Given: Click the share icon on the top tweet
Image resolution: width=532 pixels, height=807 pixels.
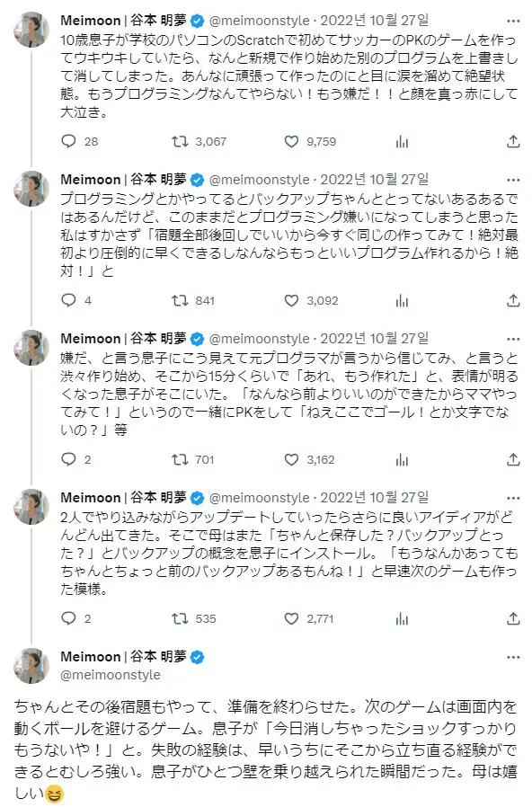Looking at the screenshot, I should [512, 141].
